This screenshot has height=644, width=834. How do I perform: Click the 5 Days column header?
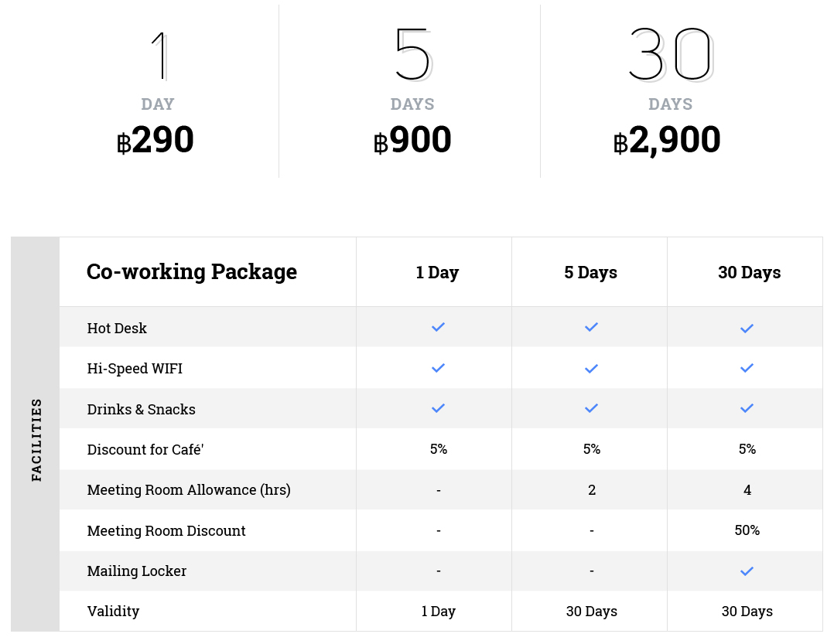tap(591, 273)
